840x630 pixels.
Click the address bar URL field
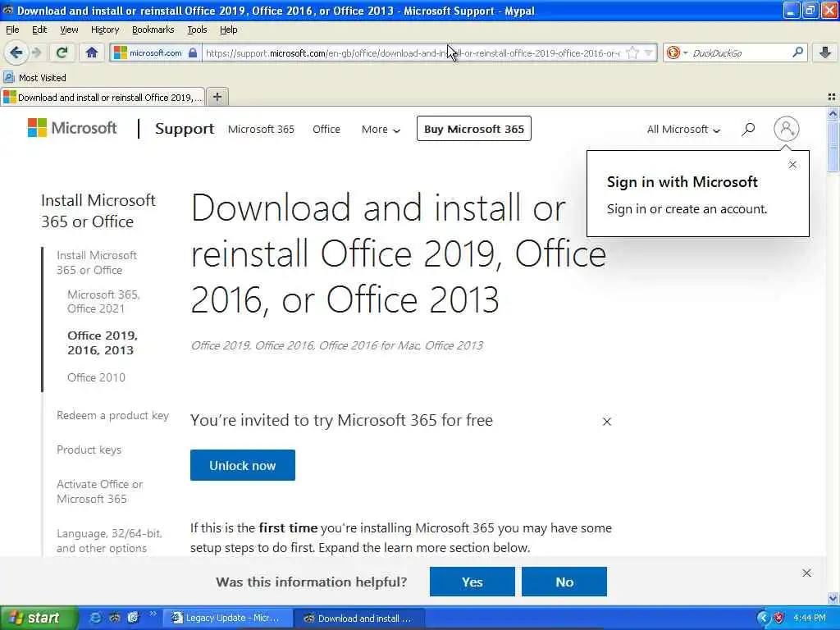(x=412, y=53)
